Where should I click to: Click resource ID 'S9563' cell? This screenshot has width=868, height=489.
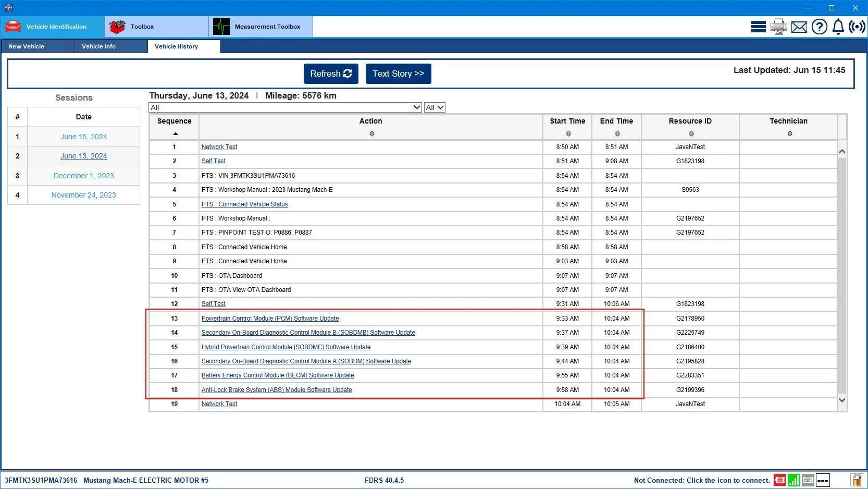690,190
